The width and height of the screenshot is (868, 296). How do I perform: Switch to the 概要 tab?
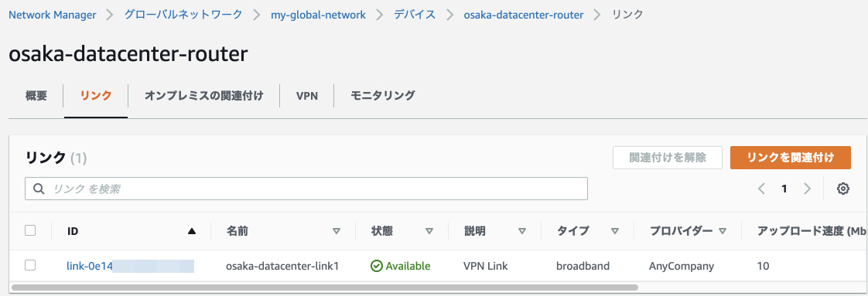[x=36, y=96]
